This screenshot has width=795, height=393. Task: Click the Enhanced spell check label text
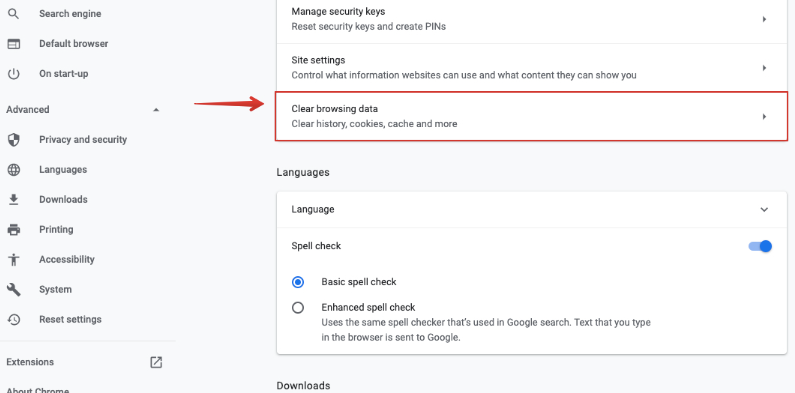[368, 307]
